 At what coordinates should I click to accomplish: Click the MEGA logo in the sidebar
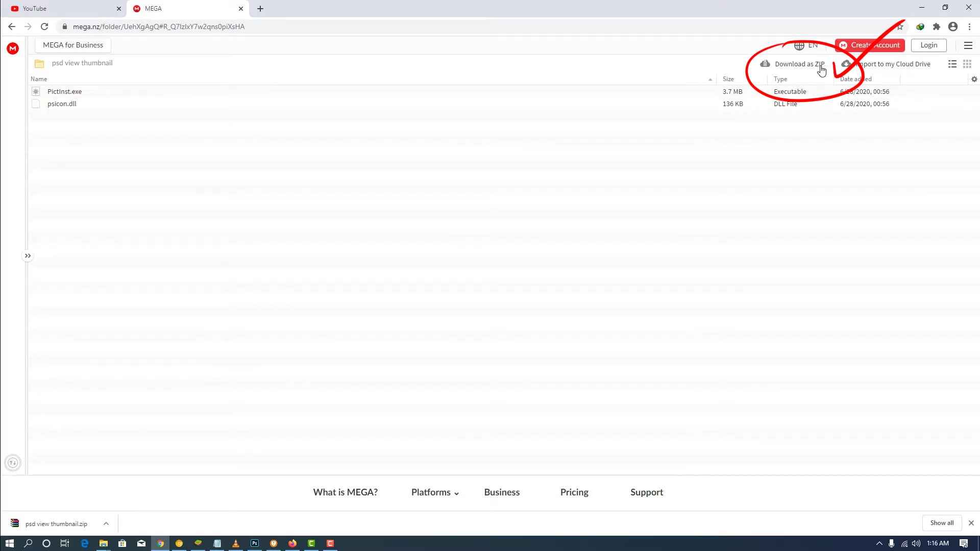13,48
